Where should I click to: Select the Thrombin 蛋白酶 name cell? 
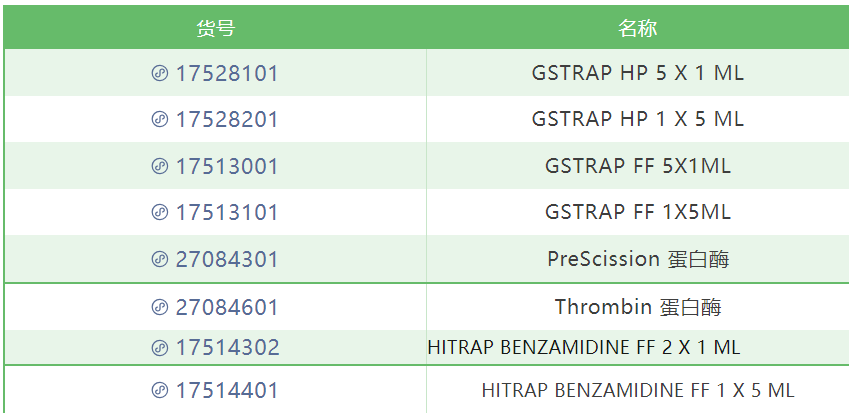click(x=638, y=307)
